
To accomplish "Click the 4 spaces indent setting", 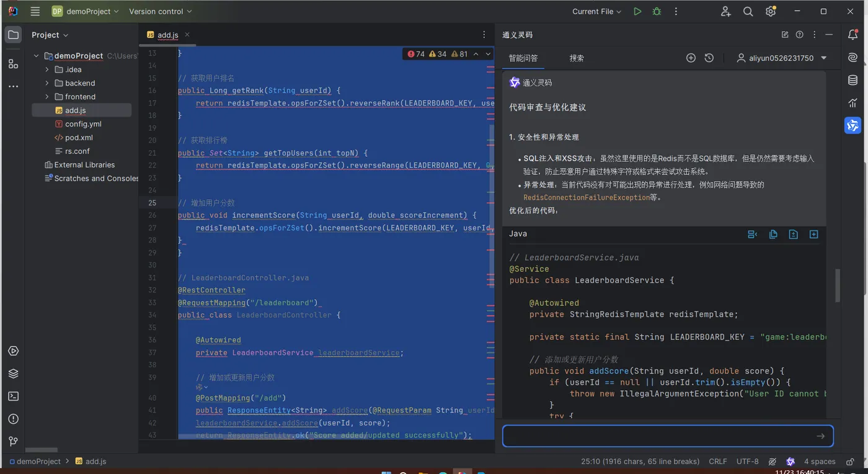I will (820, 462).
